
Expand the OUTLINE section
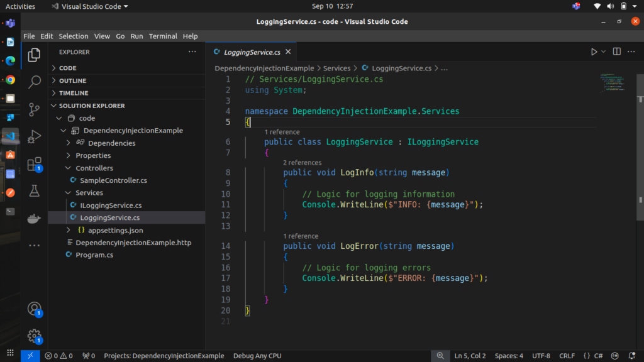click(x=72, y=80)
